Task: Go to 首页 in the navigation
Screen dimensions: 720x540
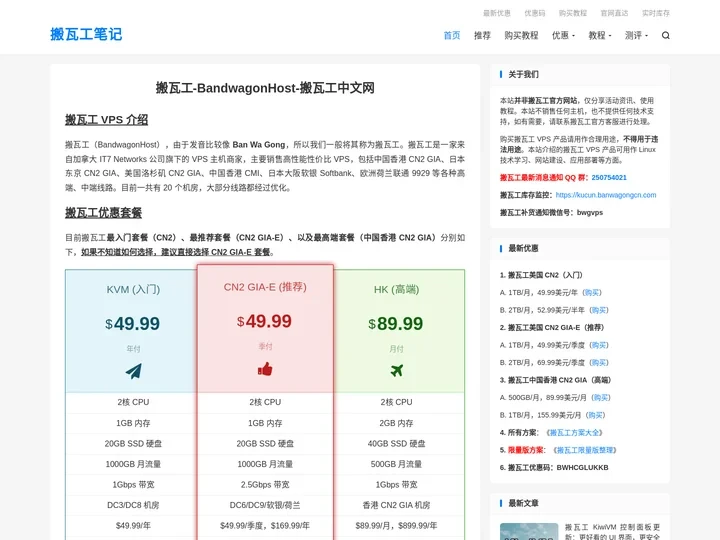Action: tap(452, 35)
